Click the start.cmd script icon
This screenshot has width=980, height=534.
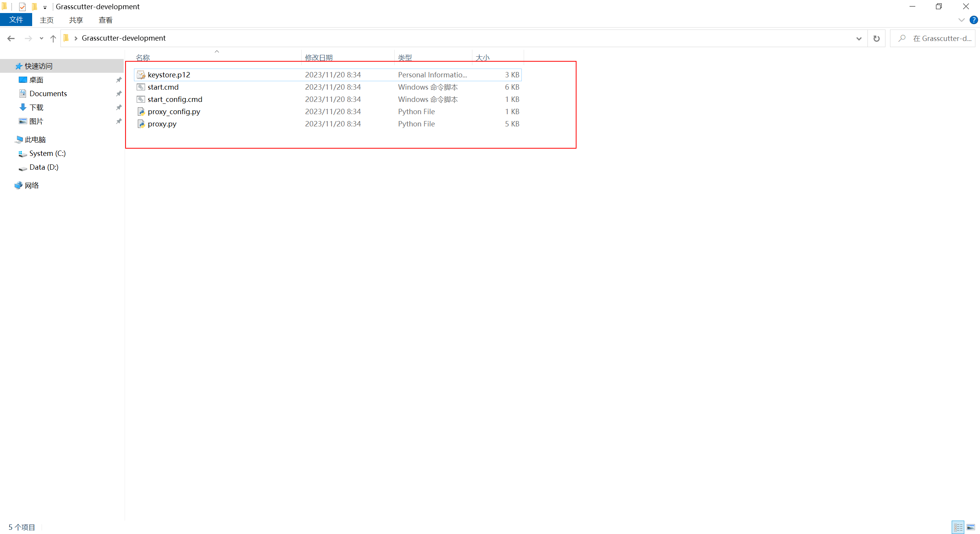coord(141,87)
